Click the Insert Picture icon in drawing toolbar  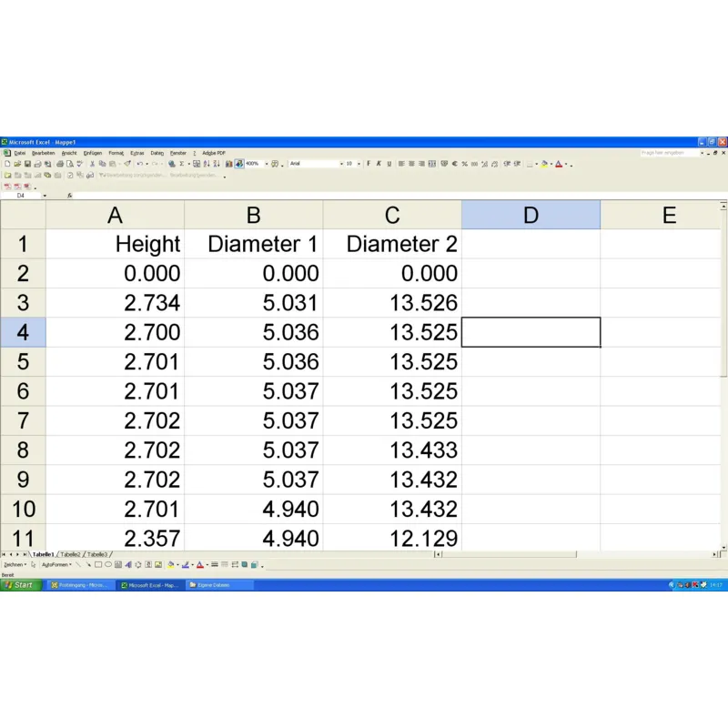(158, 564)
